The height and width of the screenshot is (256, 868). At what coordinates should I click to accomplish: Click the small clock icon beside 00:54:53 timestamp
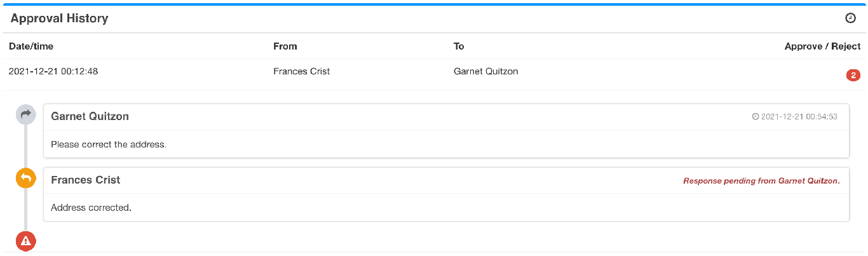756,117
